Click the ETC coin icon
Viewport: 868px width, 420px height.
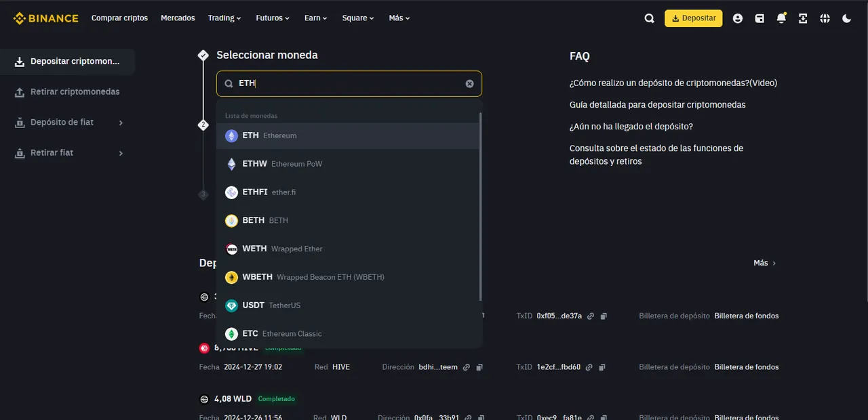231,333
